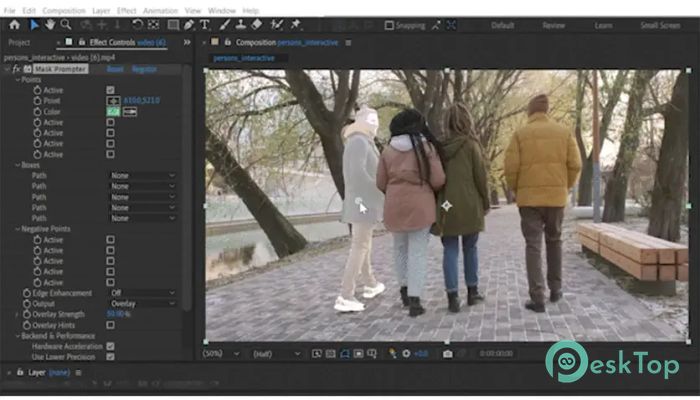
Task: Select the Pan Behind anchor point tool
Action: click(x=154, y=25)
